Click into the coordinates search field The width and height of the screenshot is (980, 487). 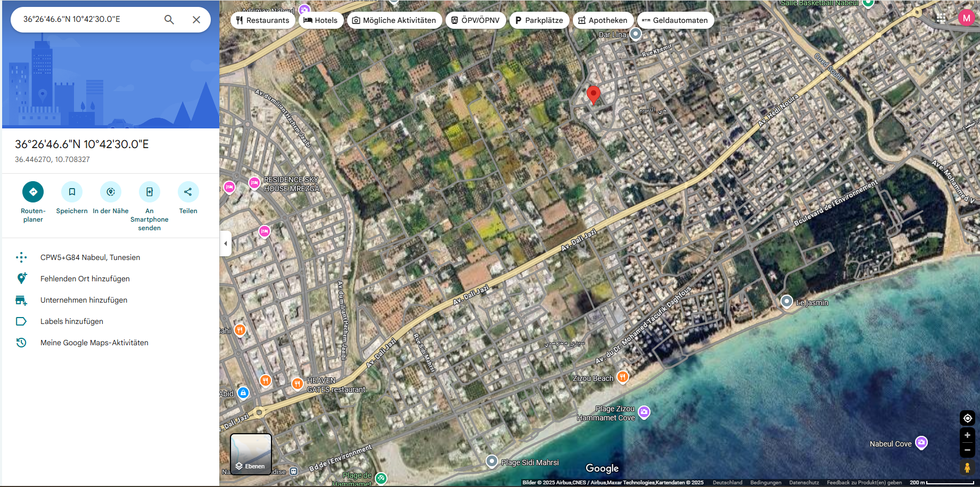click(x=88, y=19)
